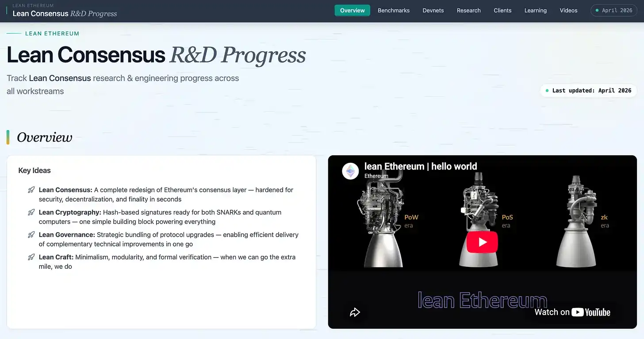Click the Lean Consensus R&D Progress header logo
The width and height of the screenshot is (644, 339).
[x=65, y=11]
